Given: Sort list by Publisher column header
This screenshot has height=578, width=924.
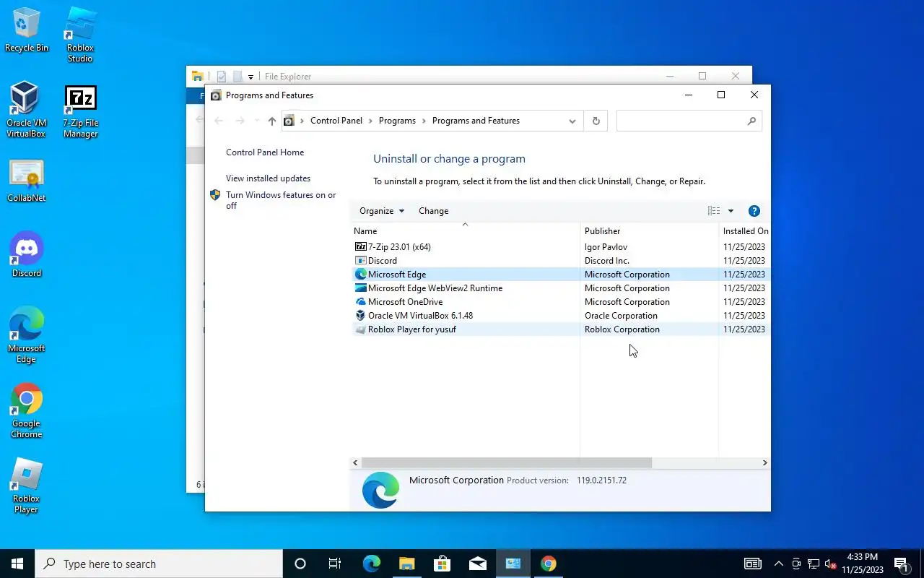Looking at the screenshot, I should 649,231.
